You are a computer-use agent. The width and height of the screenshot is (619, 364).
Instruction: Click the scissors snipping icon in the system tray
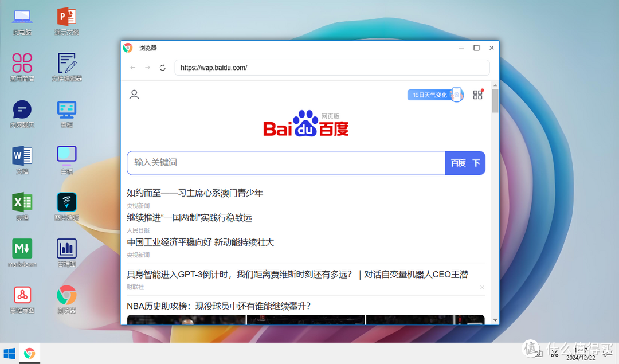pos(555,353)
